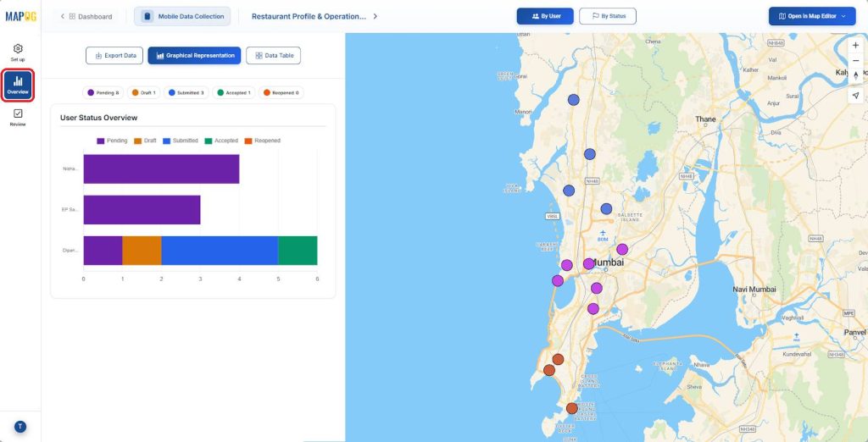Select the Overview sidebar icon
The height and width of the screenshot is (442, 868).
coord(18,86)
